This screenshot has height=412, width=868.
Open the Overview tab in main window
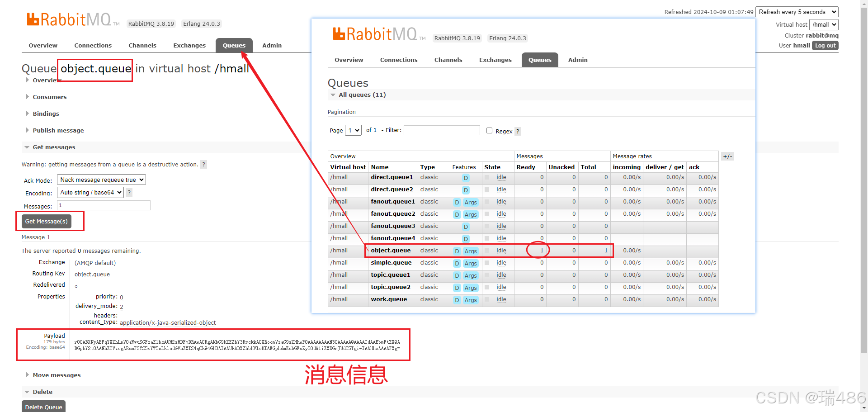[x=43, y=46]
